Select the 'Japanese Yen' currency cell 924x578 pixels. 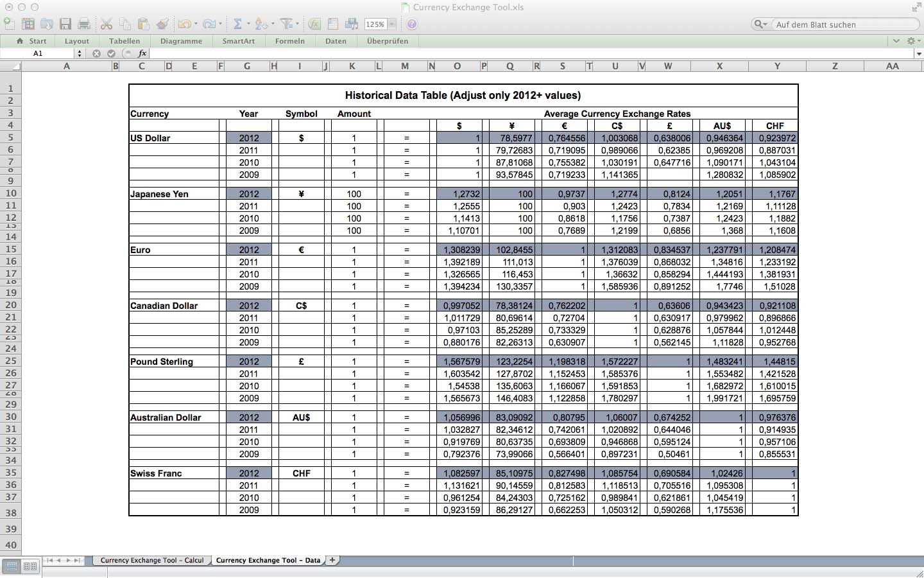click(174, 193)
